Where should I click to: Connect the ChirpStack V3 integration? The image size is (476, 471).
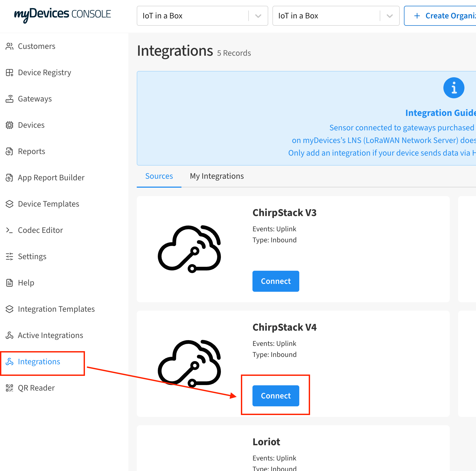coord(276,281)
